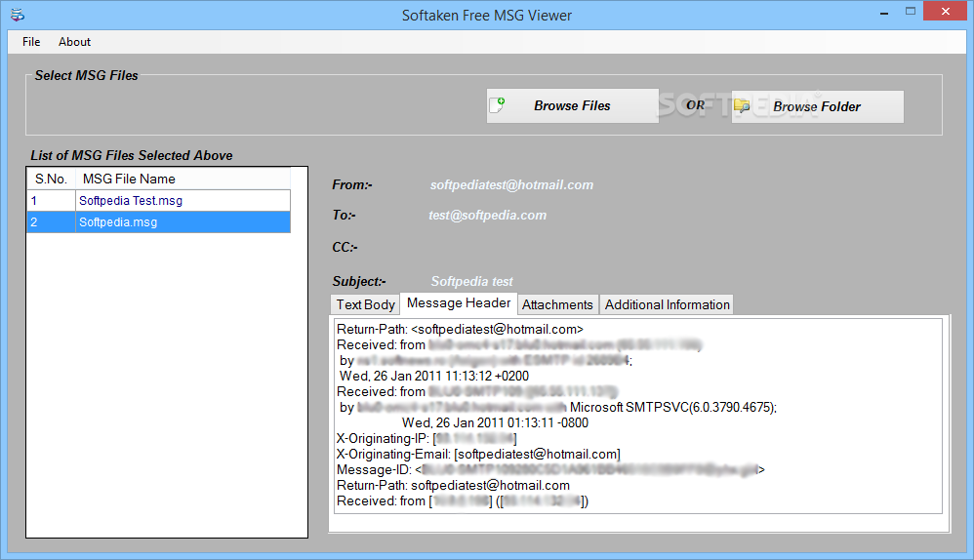Open the File menu
The width and height of the screenshot is (974, 560).
click(31, 42)
